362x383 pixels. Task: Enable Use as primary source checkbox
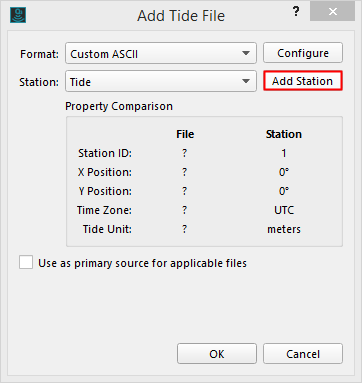26,262
